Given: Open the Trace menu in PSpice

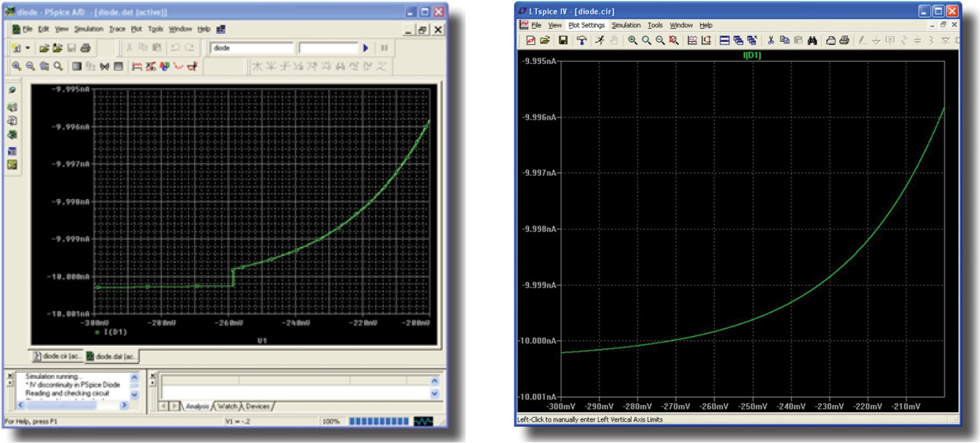Looking at the screenshot, I should click(117, 29).
